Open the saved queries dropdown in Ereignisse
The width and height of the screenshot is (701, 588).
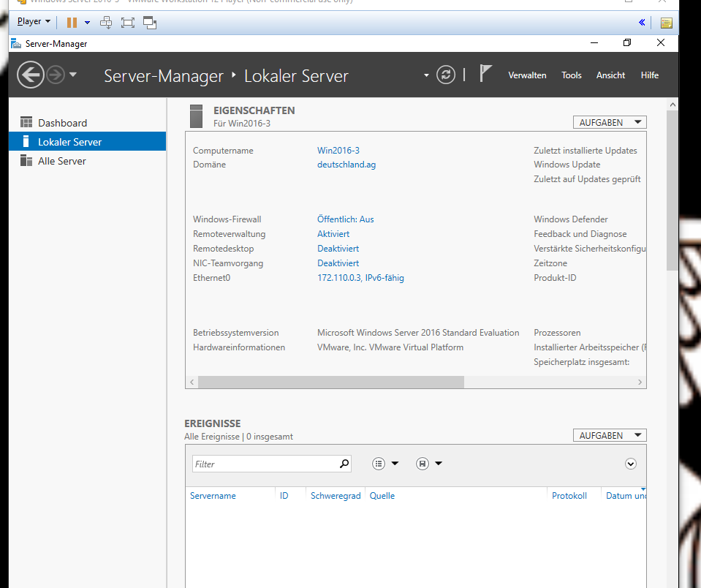pyautogui.click(x=428, y=464)
